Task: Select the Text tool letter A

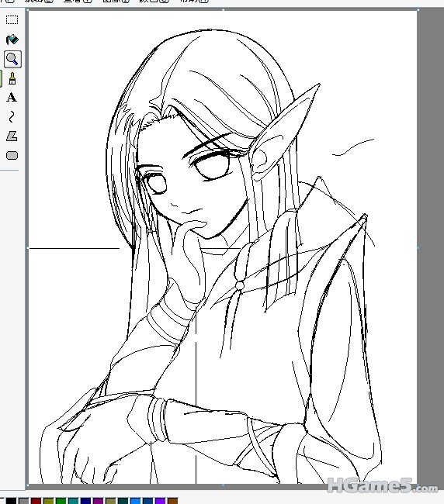Action: (12, 97)
